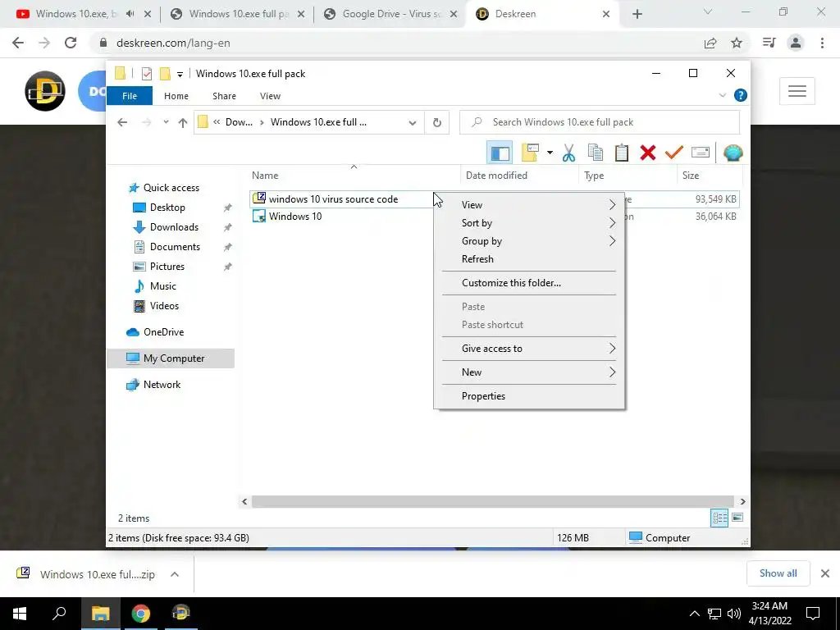This screenshot has width=840, height=630.
Task: Switch to the Google Drive - Virus tab
Action: click(391, 14)
